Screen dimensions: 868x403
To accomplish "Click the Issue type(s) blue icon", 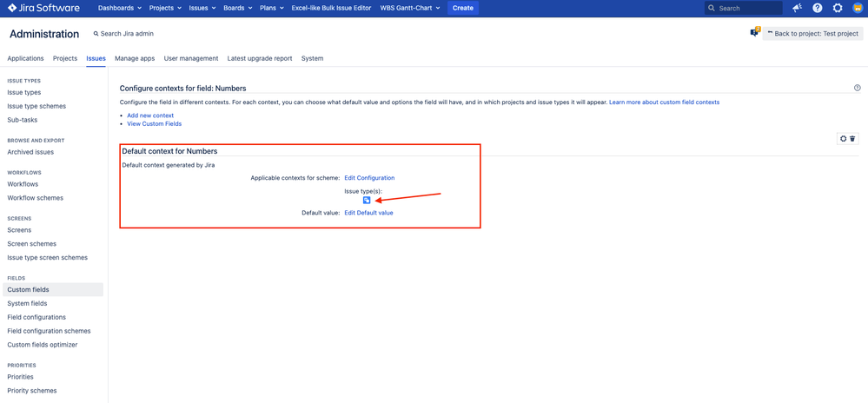I will pos(367,201).
